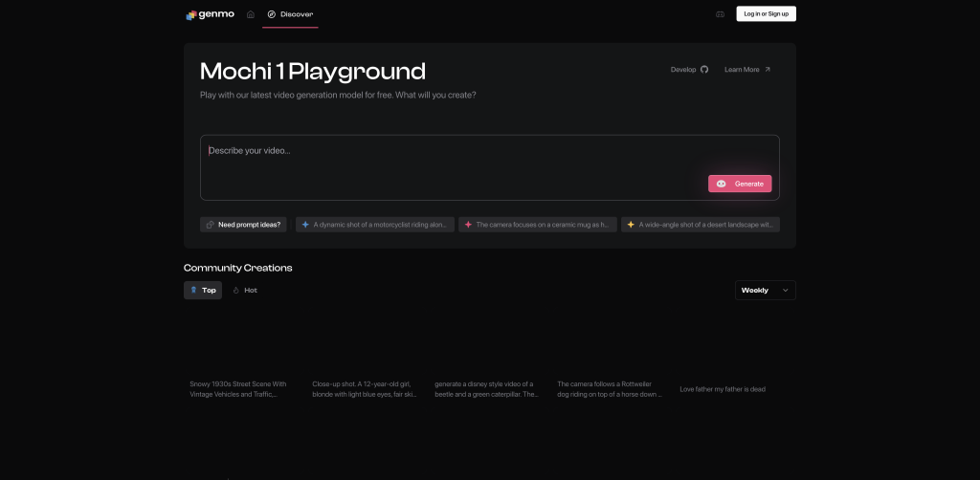Open the disney style beetle creation
The height and width of the screenshot is (480, 980).
pyautogui.click(x=486, y=389)
